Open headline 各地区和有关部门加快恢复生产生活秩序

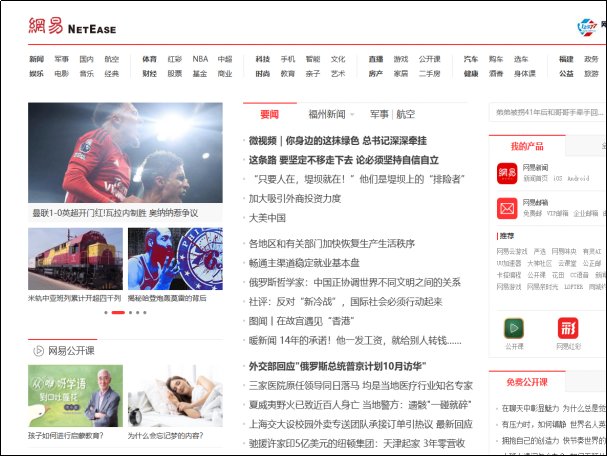point(332,243)
